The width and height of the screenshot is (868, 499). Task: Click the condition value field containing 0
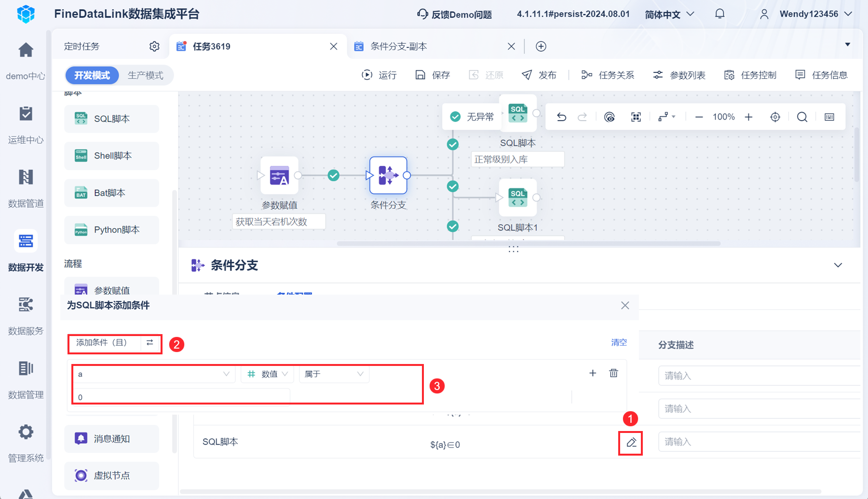pos(182,397)
